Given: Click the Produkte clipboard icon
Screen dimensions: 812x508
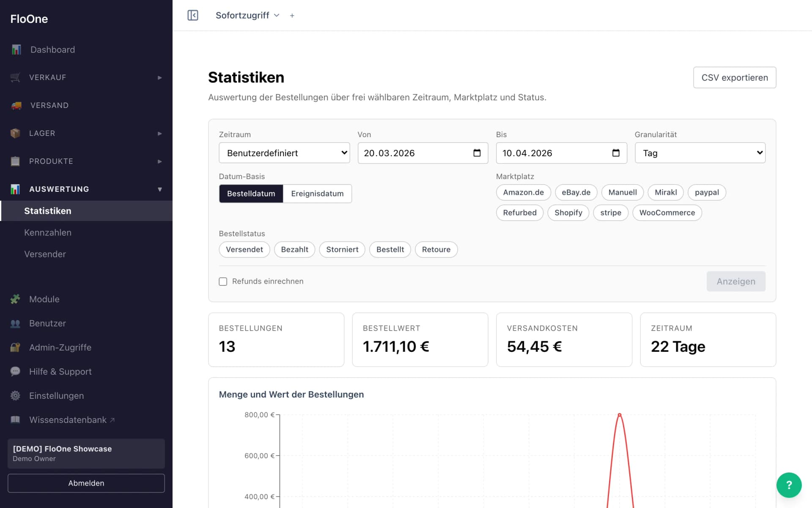Looking at the screenshot, I should [15, 161].
